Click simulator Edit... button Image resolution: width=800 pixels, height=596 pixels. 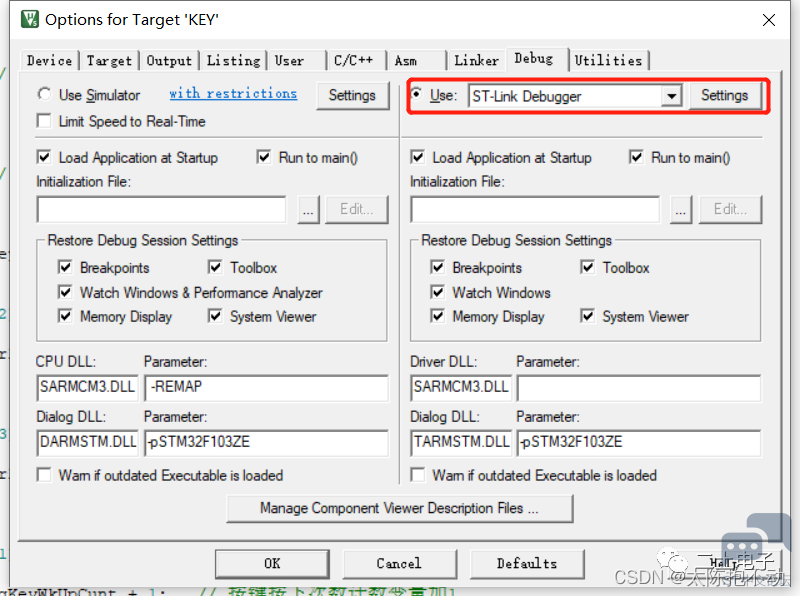[x=357, y=210]
